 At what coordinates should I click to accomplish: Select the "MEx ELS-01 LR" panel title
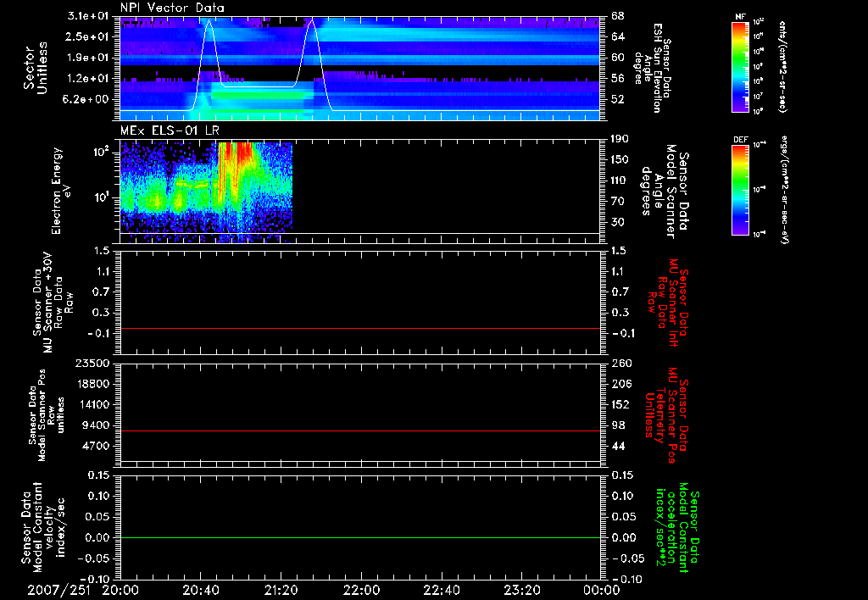pyautogui.click(x=170, y=131)
